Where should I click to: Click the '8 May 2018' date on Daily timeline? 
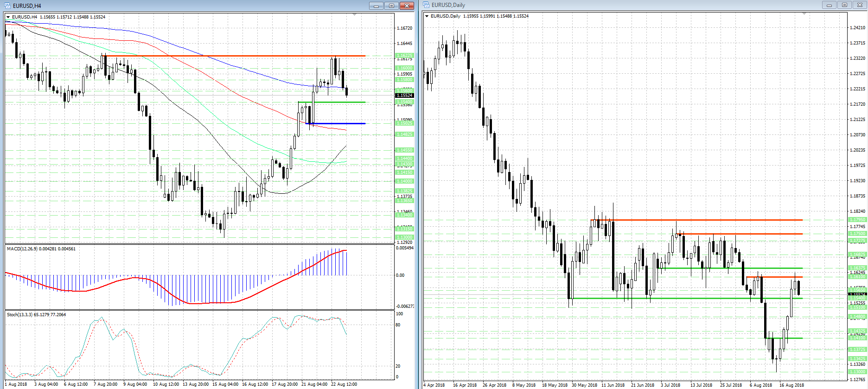pyautogui.click(x=524, y=385)
